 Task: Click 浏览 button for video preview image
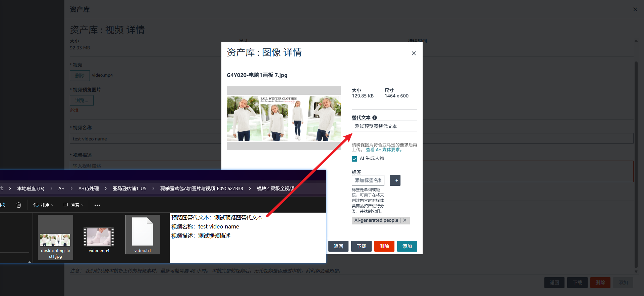[x=82, y=100]
